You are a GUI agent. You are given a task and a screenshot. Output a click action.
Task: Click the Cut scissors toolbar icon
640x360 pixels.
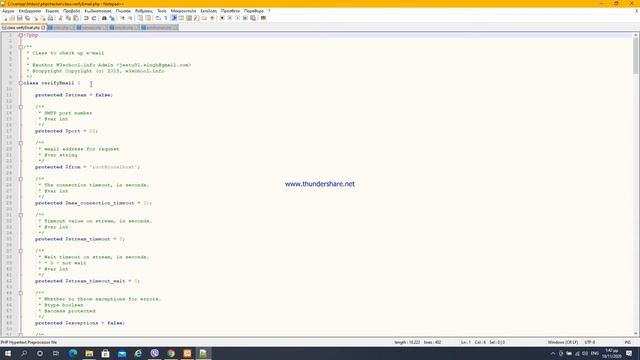(x=60, y=18)
